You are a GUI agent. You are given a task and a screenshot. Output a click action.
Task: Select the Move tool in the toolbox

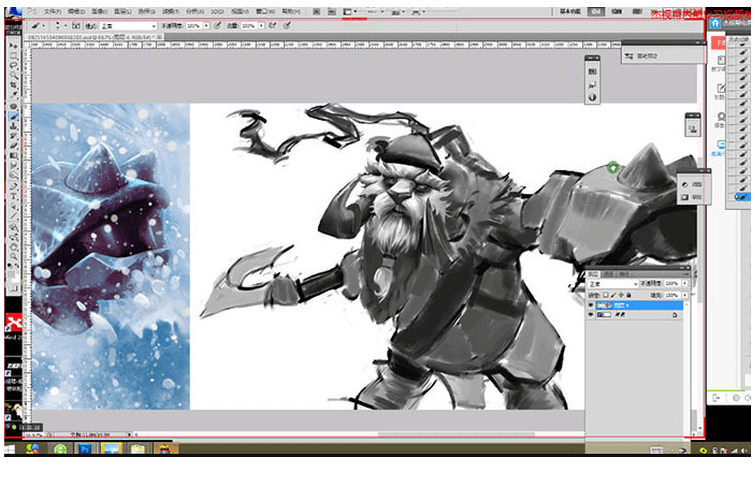click(13, 45)
